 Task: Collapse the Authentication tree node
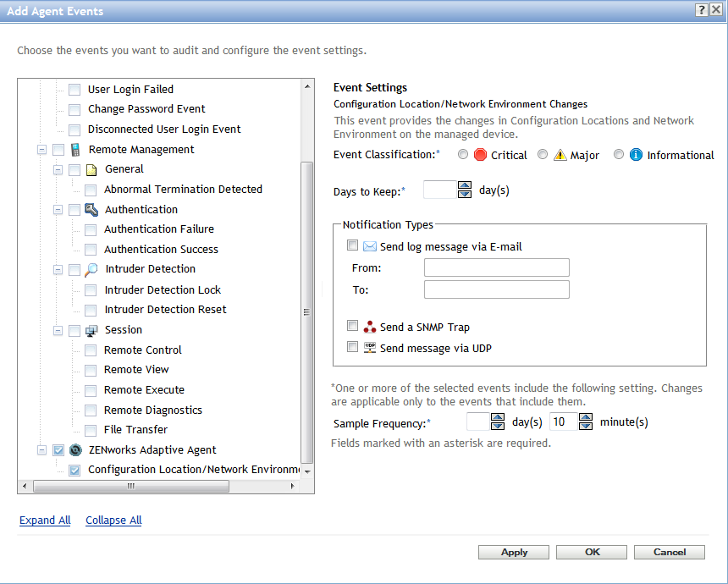pyautogui.click(x=58, y=209)
